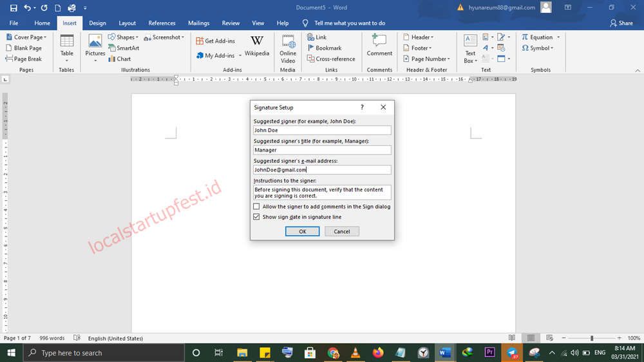The height and width of the screenshot is (362, 644).
Task: Switch to the Layout tab
Action: click(x=127, y=23)
